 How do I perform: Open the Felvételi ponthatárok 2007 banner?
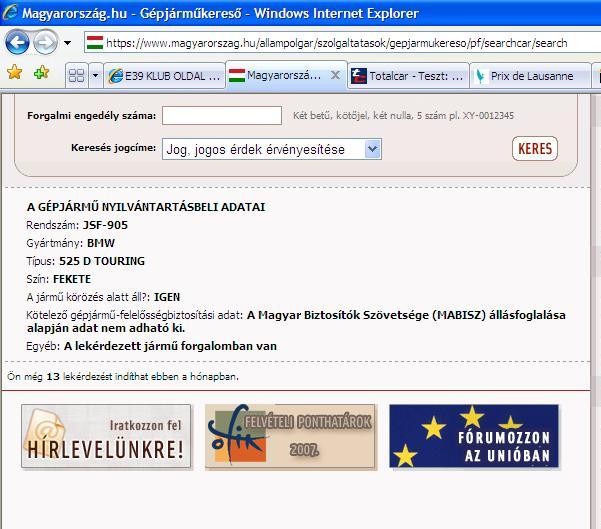289,436
